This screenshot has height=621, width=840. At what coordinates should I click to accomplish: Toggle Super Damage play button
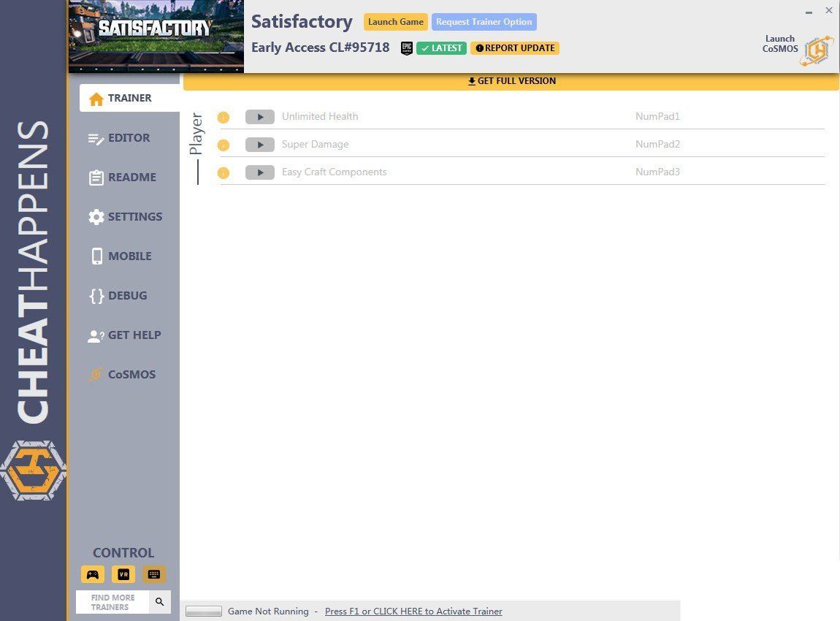tap(260, 145)
